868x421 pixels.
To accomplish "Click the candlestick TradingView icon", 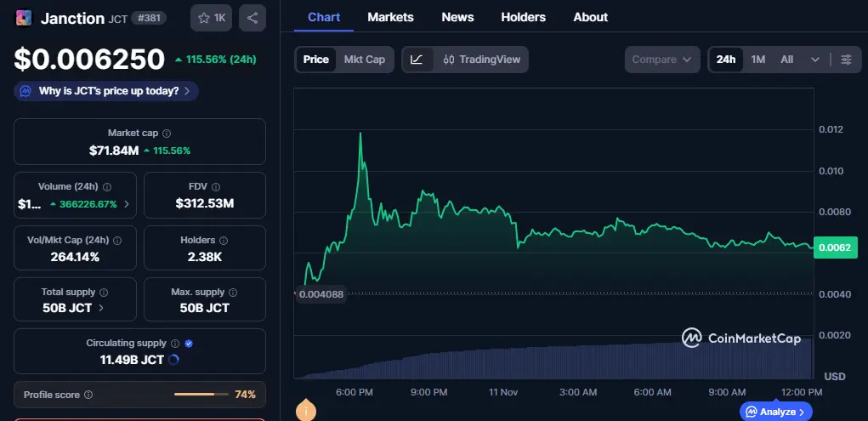I will [449, 60].
